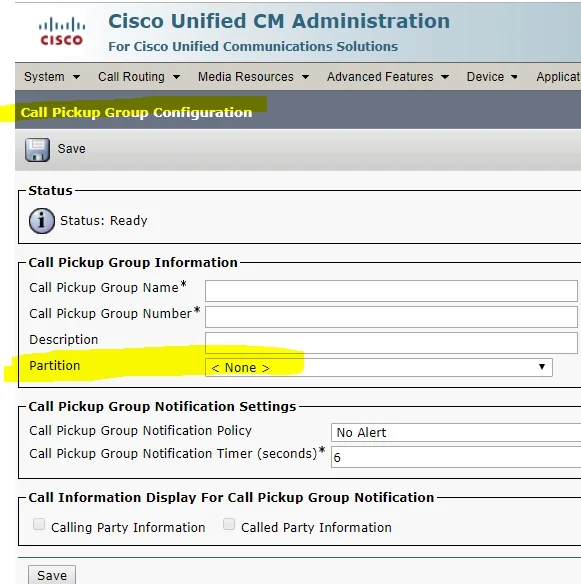Open the Call Pickup Group Notification Policy dropdown
Screen dimensions: 581x584
click(x=456, y=432)
